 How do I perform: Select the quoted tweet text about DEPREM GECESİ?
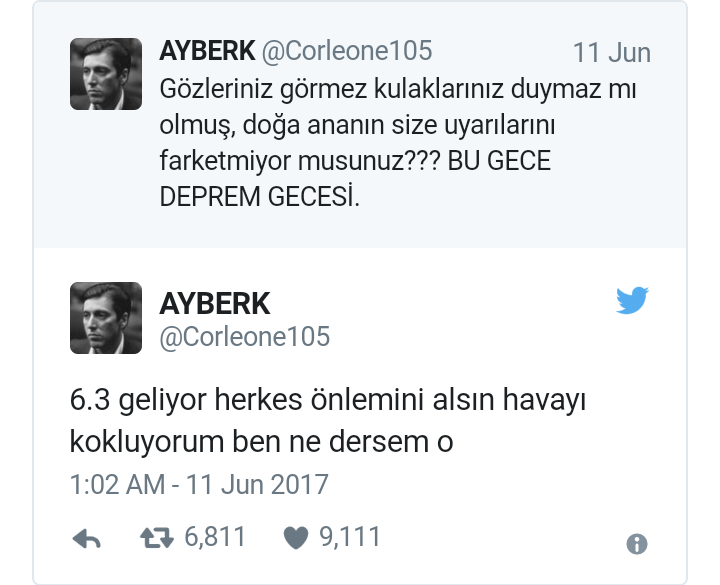(x=398, y=143)
